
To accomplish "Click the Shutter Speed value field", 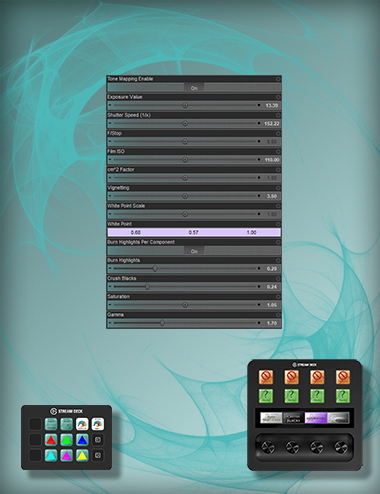I will [x=272, y=124].
